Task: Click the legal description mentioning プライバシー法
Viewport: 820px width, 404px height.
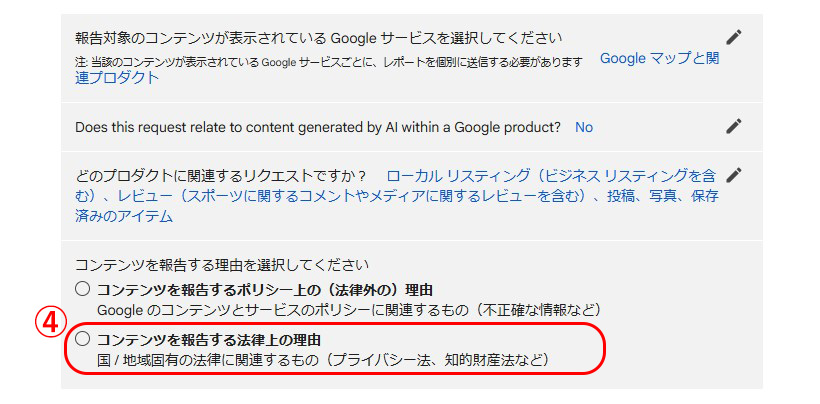Action: click(323, 361)
